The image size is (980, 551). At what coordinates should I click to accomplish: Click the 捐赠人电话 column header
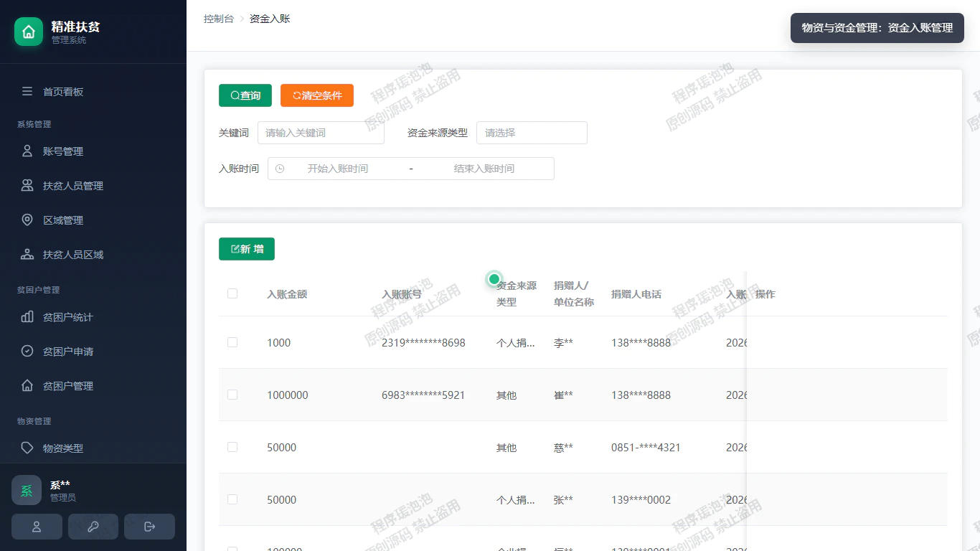click(x=636, y=294)
